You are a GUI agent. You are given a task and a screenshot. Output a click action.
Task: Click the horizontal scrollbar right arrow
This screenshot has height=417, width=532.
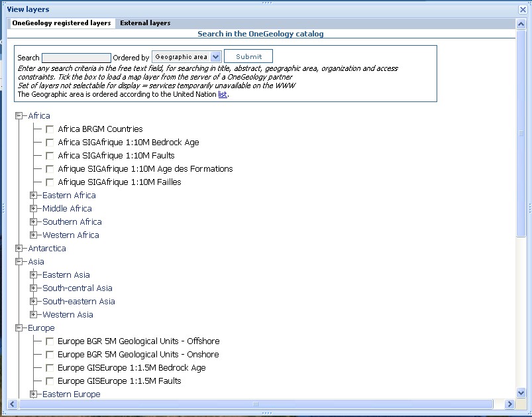point(510,404)
